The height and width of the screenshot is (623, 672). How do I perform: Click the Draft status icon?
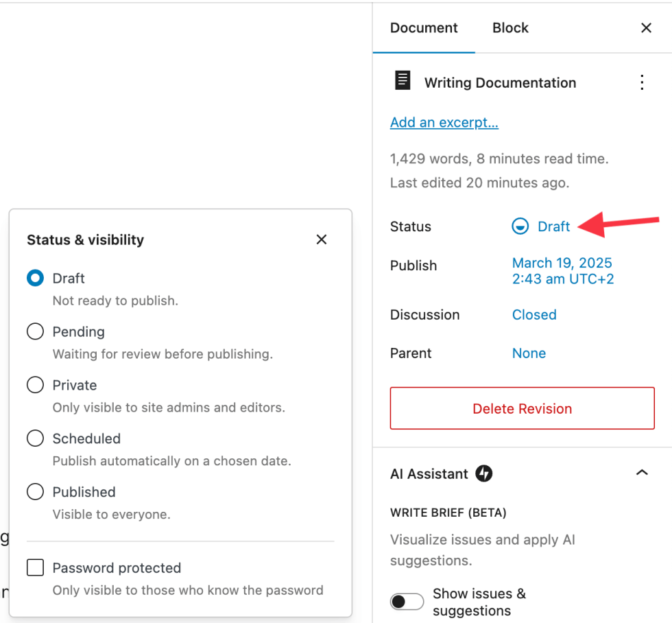click(x=520, y=226)
